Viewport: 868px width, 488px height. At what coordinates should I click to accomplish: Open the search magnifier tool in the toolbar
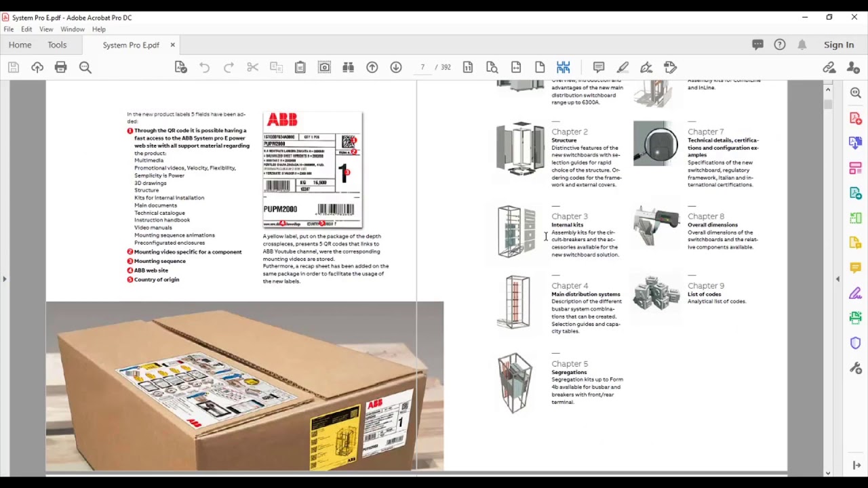click(x=85, y=67)
